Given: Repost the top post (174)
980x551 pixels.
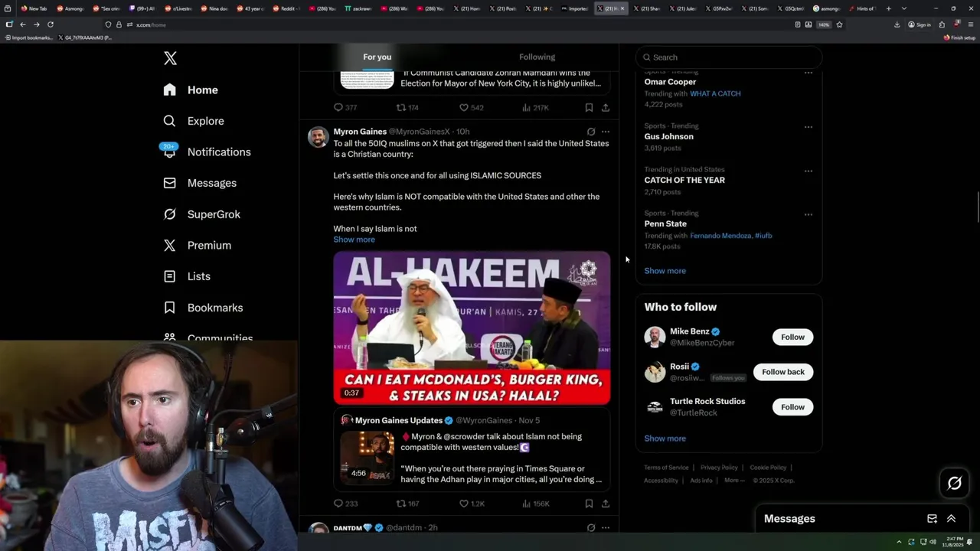Looking at the screenshot, I should coord(407,108).
